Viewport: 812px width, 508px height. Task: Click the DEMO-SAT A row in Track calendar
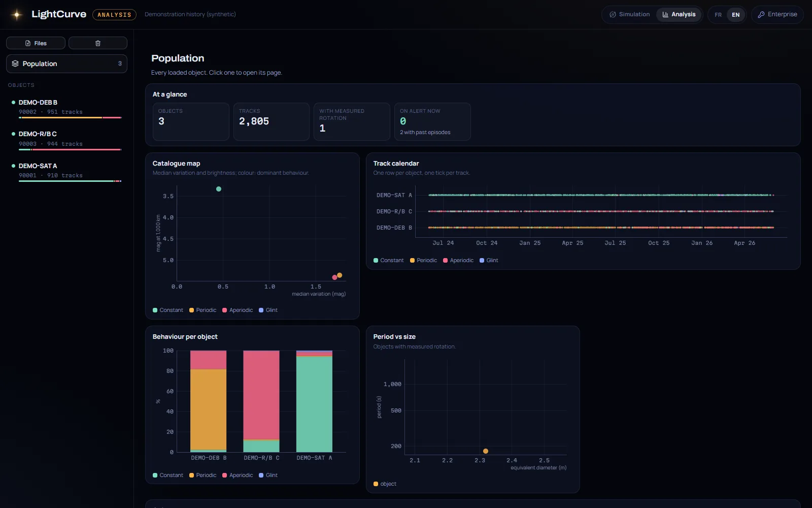(x=601, y=195)
